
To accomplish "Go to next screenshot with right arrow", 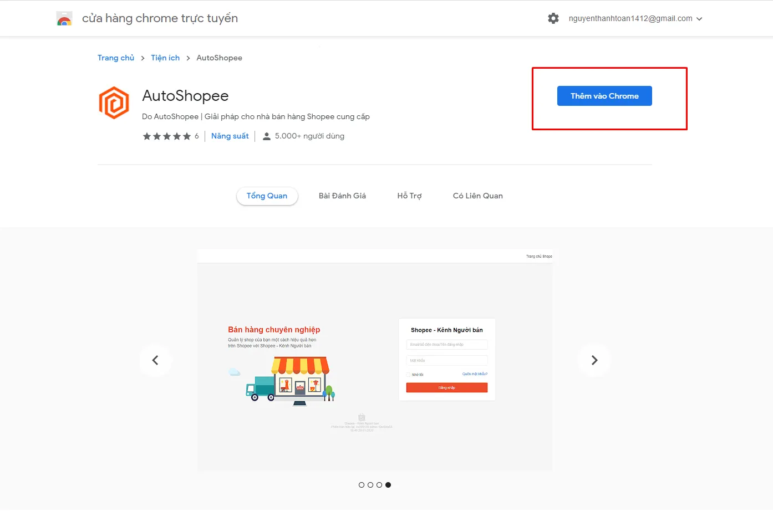I will click(594, 360).
